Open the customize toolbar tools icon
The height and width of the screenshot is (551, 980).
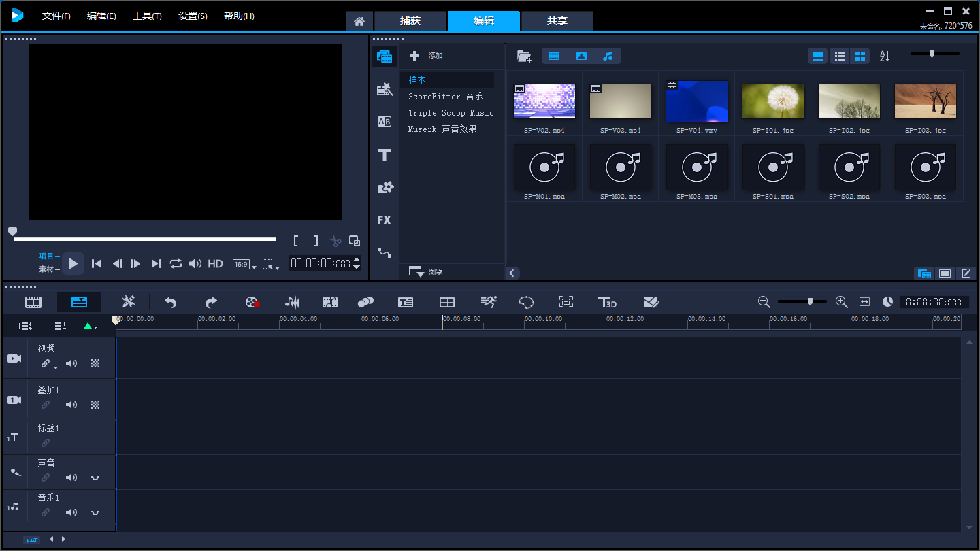129,302
